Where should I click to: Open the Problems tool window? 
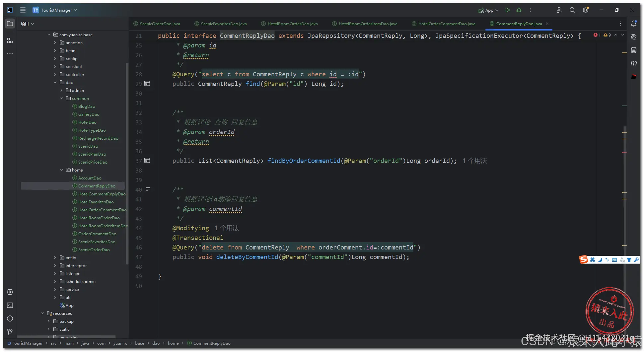(x=10, y=318)
